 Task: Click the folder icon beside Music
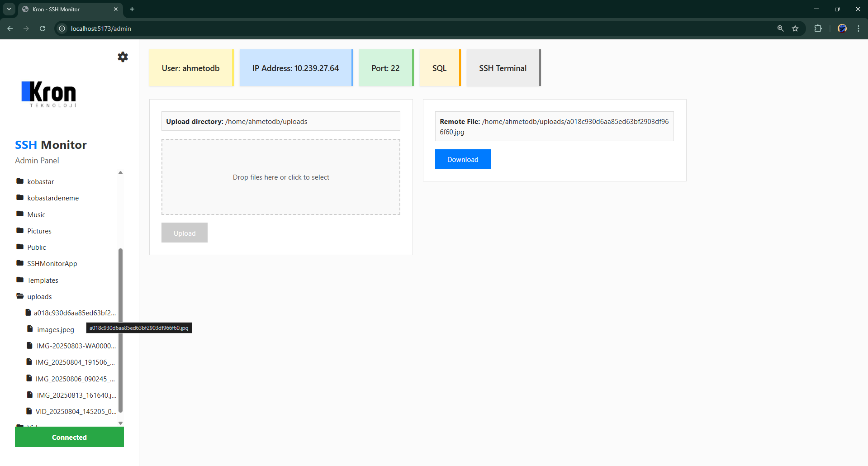(19, 214)
